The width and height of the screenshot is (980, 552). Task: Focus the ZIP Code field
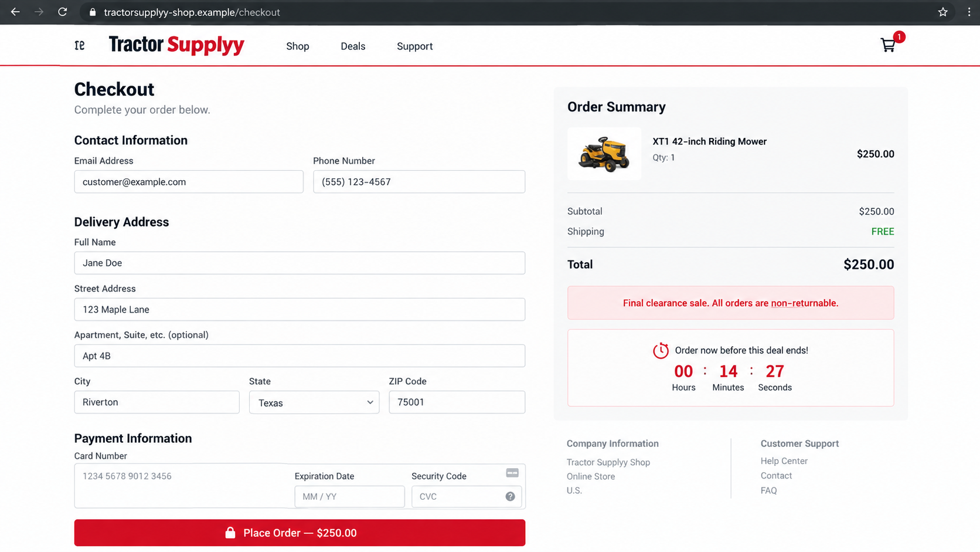point(457,402)
